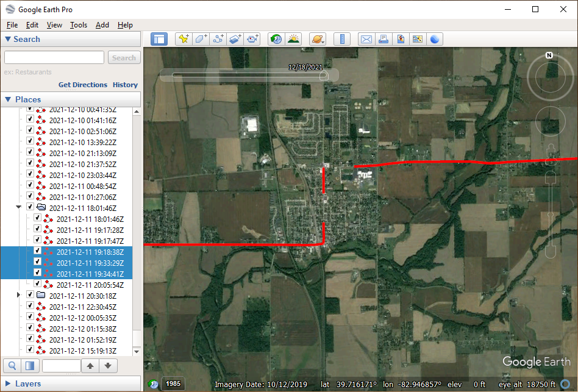578x392 pixels.
Task: Expand the Layers panel
Action: [8, 383]
